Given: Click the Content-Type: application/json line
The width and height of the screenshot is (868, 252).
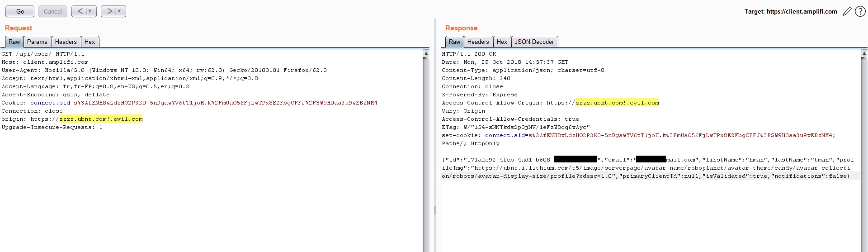Looking at the screenshot, I should pyautogui.click(x=523, y=70).
